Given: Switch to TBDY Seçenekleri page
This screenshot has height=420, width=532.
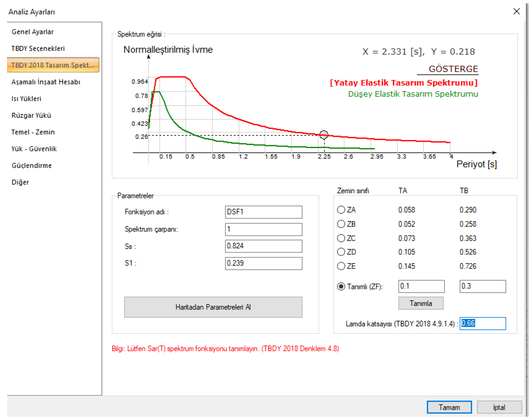Looking at the screenshot, I should [38, 48].
